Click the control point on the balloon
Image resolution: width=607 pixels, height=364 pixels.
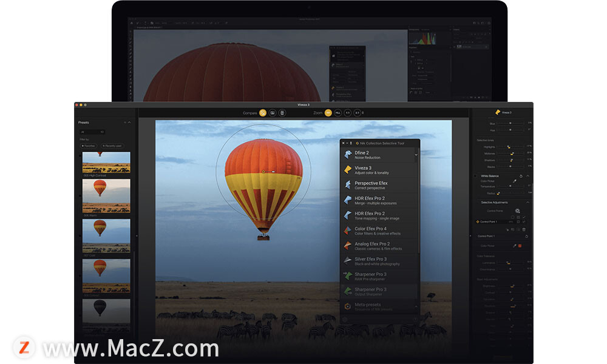coord(263,171)
